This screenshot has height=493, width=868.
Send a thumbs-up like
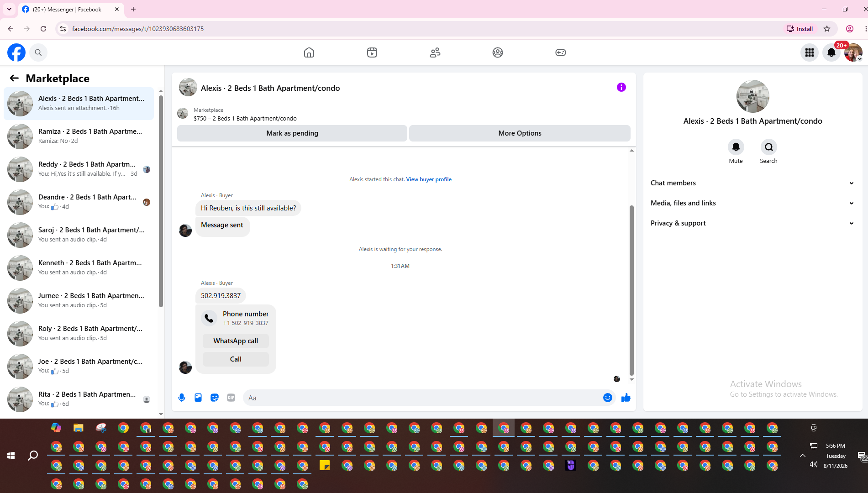coord(626,398)
